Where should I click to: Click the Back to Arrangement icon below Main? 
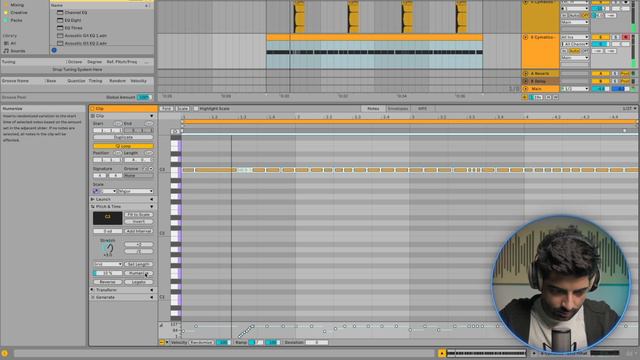pos(525,97)
